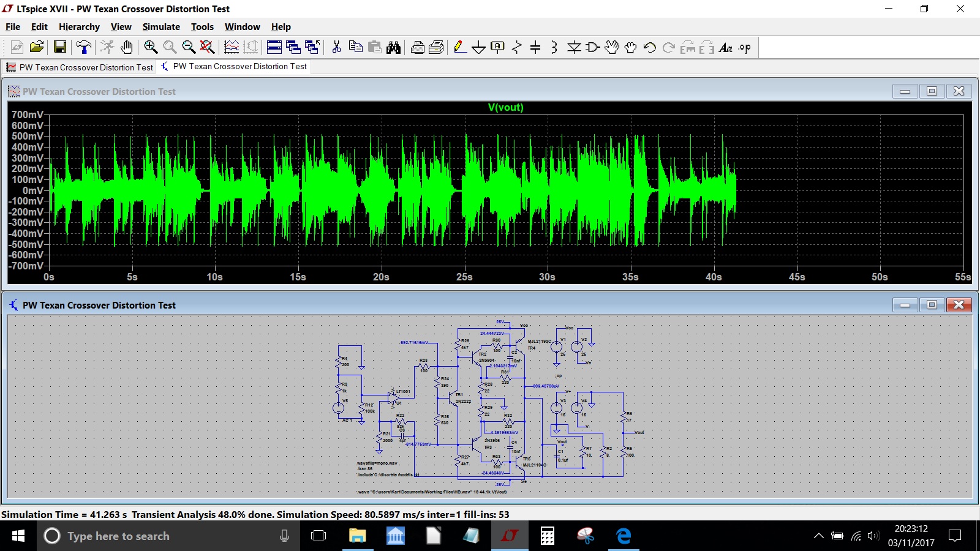Open Task View from the taskbar
Viewport: 980px width, 551px height.
[x=318, y=536]
